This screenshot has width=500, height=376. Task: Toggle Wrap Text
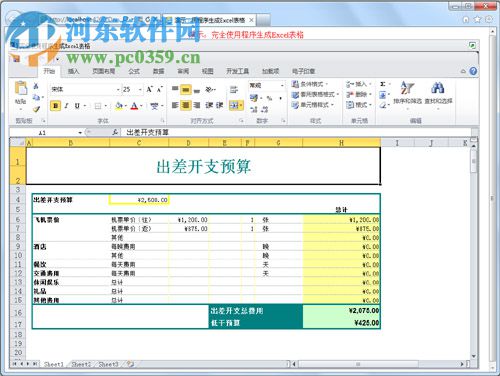[x=234, y=89]
